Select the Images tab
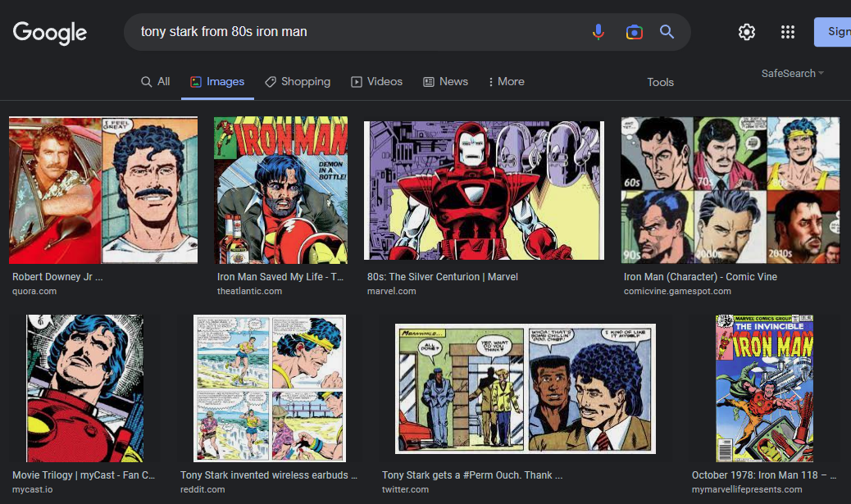 pyautogui.click(x=217, y=81)
